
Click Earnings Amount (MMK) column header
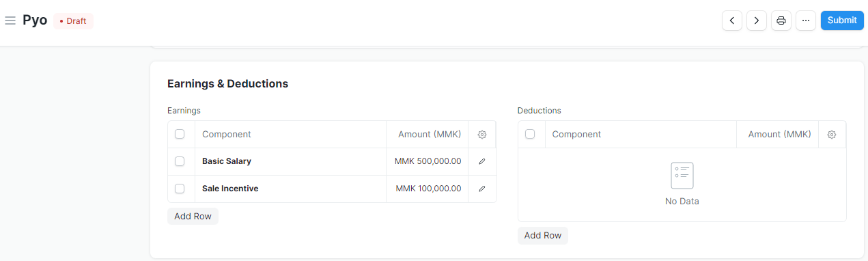click(428, 135)
